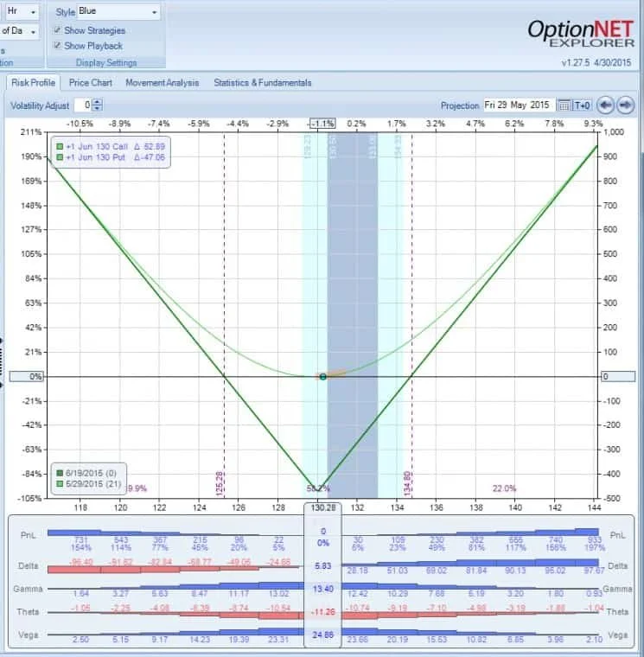Open the projection date calendar picker
The height and width of the screenshot is (657, 644).
(x=564, y=105)
